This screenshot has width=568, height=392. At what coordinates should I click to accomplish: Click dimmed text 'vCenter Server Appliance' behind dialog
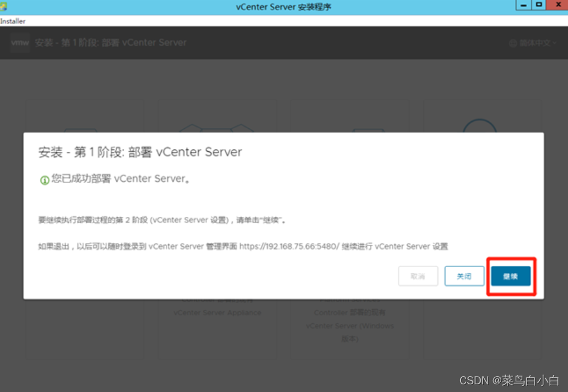(x=217, y=312)
